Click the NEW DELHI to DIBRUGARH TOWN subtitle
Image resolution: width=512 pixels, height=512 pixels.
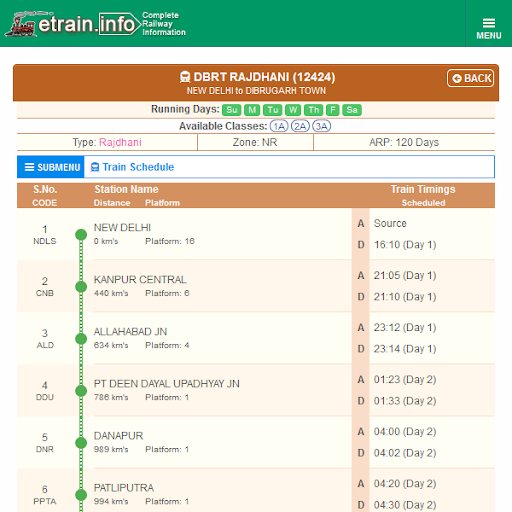(x=256, y=91)
